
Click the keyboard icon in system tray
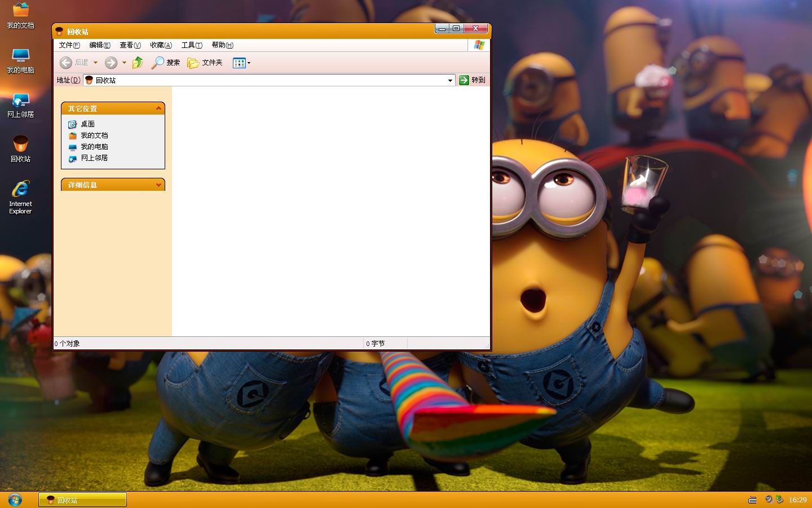(x=752, y=500)
